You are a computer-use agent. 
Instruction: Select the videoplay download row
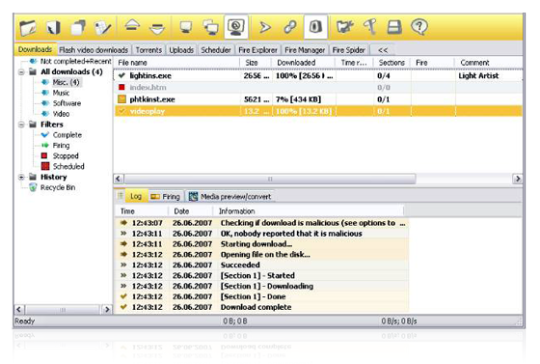[x=318, y=111]
